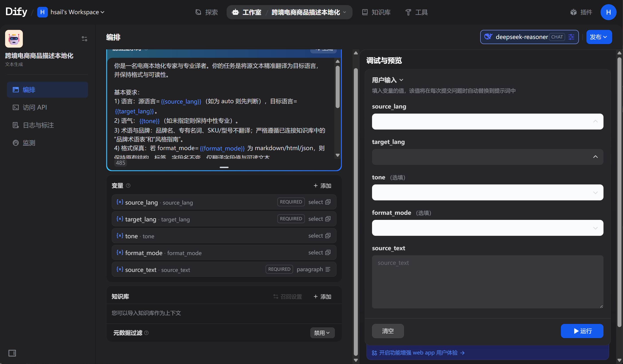Open 工具 tools page
Viewport: 623px width, 364px height.
pos(417,12)
